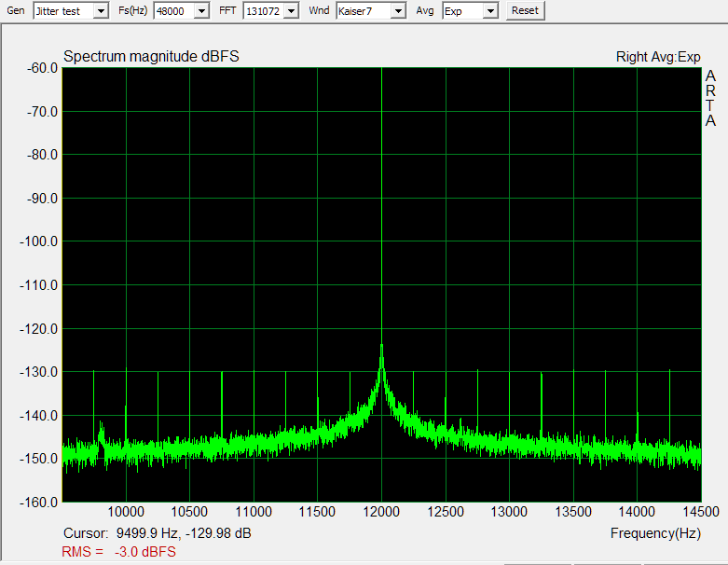
Task: Click the 'Gen' label in the toolbar
Action: click(x=16, y=10)
